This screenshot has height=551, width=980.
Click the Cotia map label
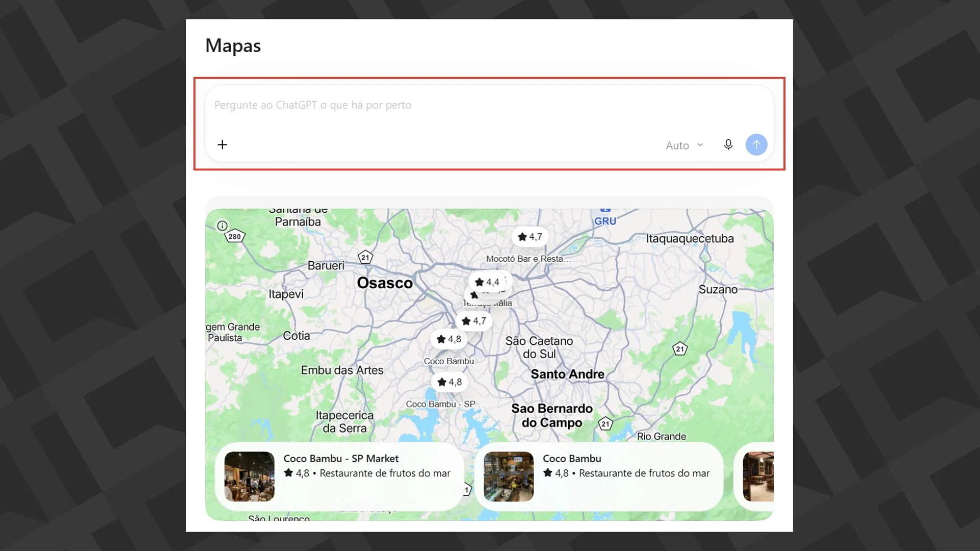(297, 336)
